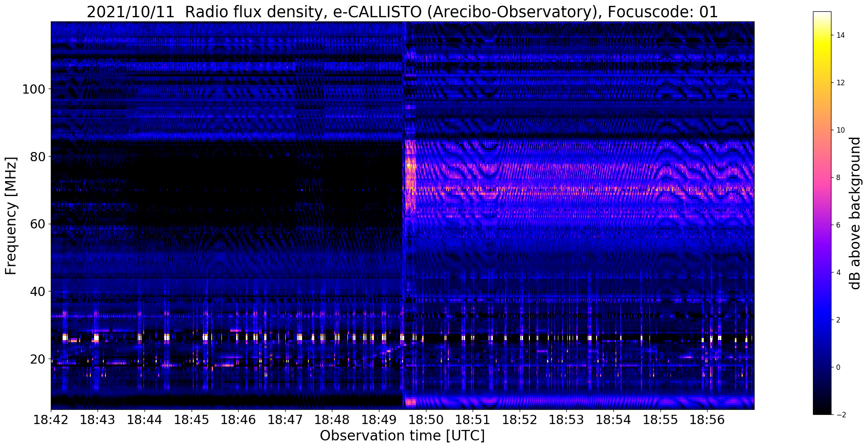Click the colorbar tick label 14
The image size is (868, 448).
(841, 35)
